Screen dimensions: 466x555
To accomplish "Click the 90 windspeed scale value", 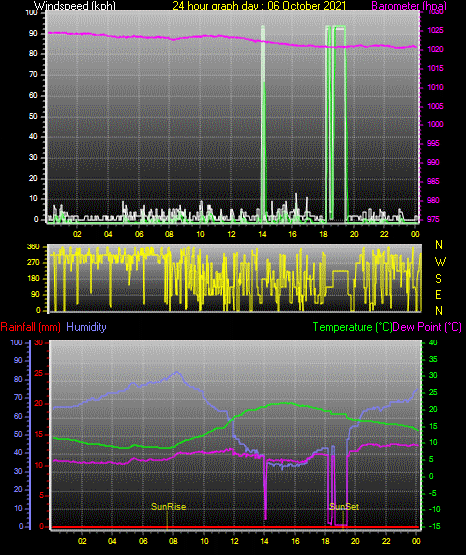I will 33,33.
